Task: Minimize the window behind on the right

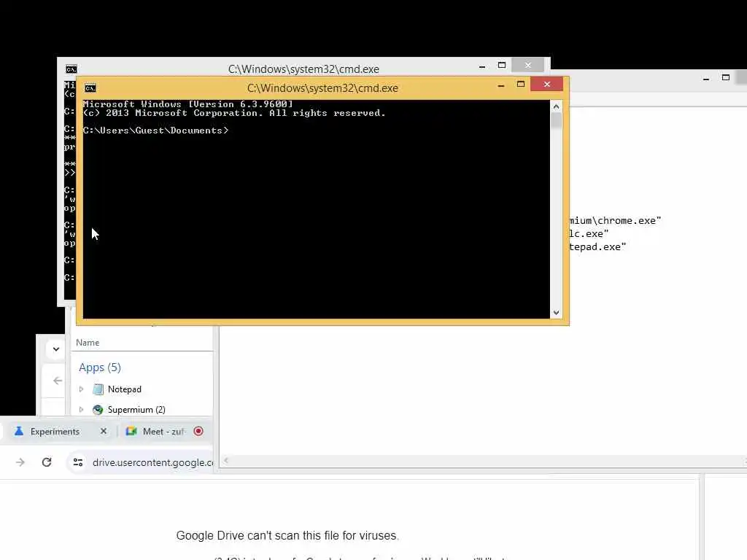Action: [x=706, y=78]
